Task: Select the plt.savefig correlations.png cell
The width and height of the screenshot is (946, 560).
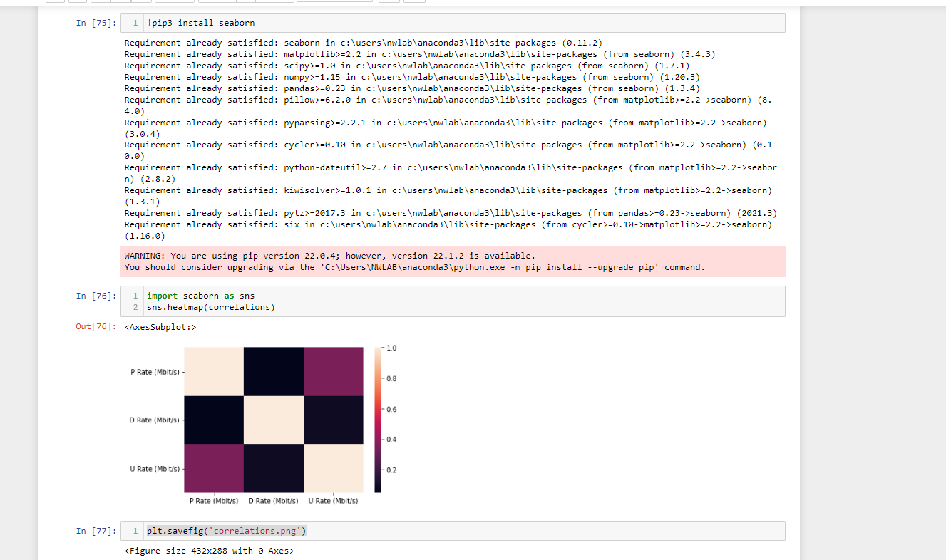Action: [x=453, y=531]
